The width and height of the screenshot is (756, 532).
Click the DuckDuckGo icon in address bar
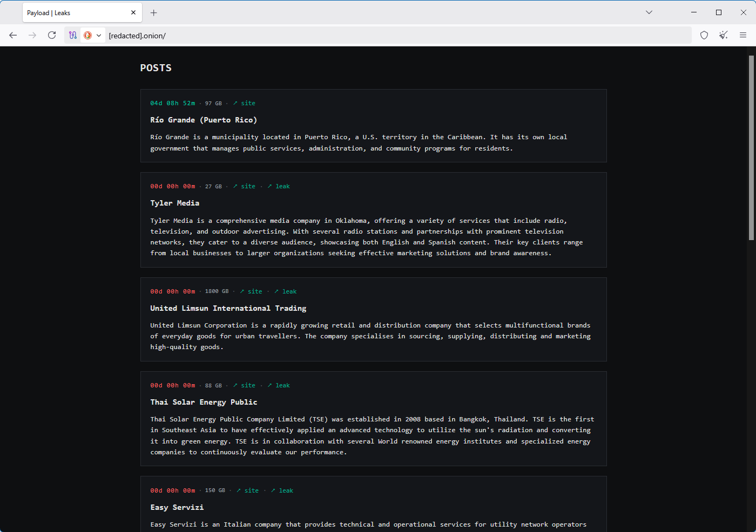point(87,36)
